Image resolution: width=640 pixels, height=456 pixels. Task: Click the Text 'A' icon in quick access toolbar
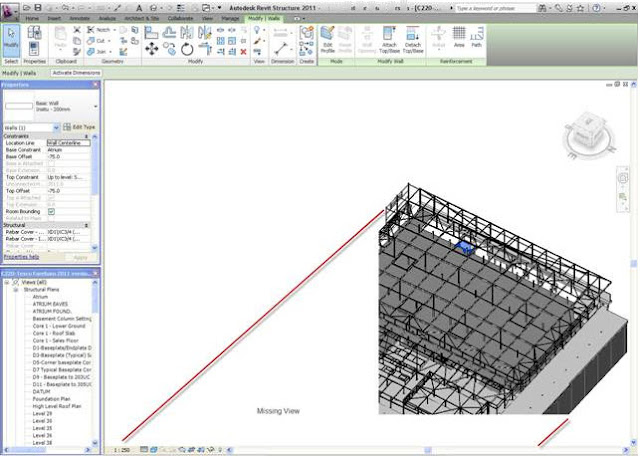[x=139, y=8]
